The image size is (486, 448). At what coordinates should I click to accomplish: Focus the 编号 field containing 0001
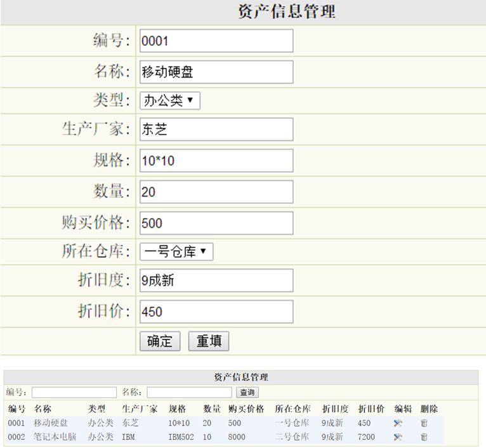pos(216,41)
